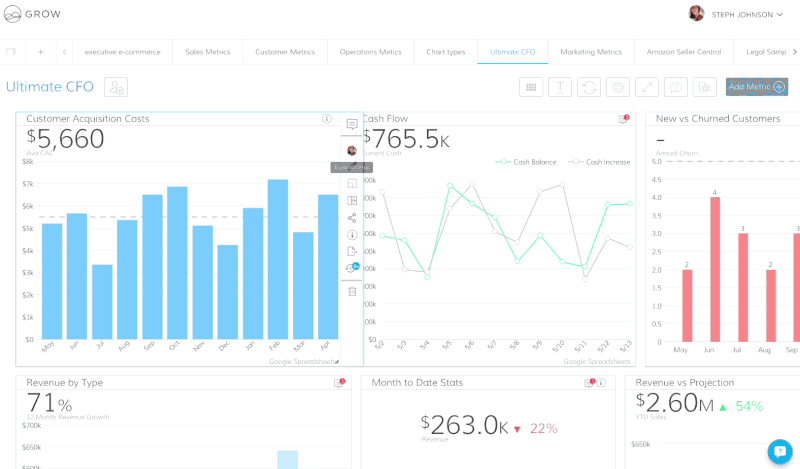
Task: Click the export icon in metric sidebar
Action: 352,251
